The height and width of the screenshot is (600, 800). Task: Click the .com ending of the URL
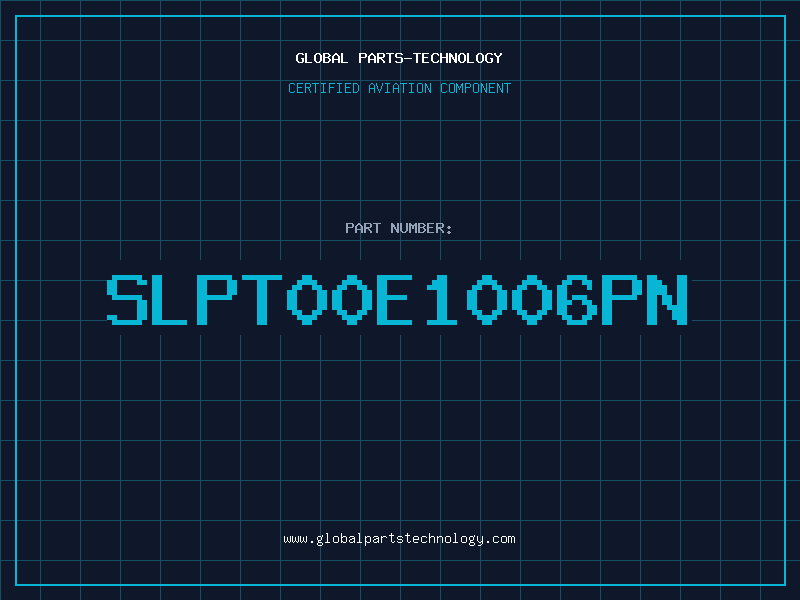pyautogui.click(x=501, y=539)
